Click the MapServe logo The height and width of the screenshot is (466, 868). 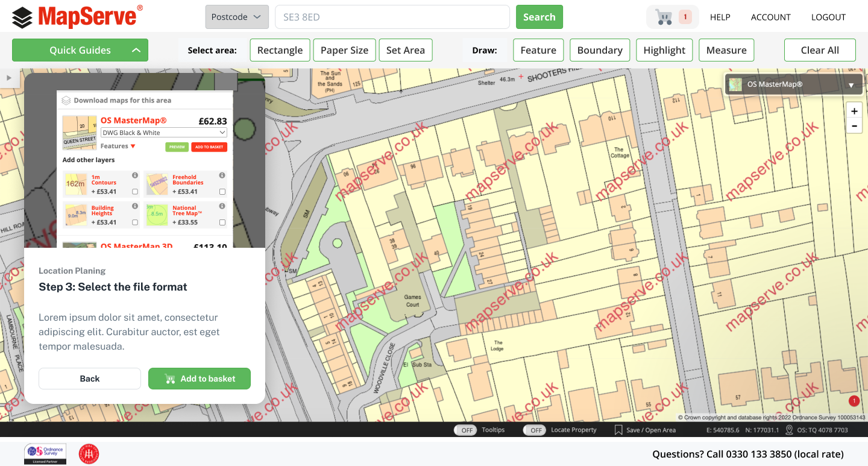tap(77, 17)
